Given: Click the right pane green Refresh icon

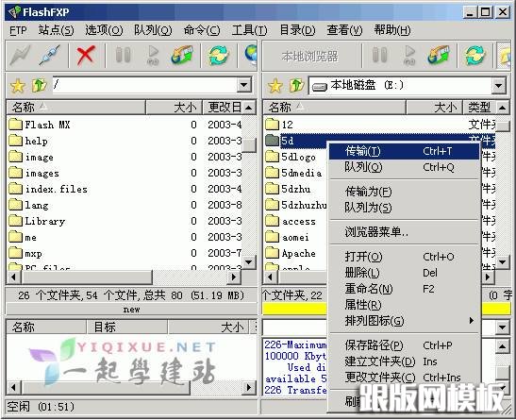Looking at the screenshot, I should (474, 55).
